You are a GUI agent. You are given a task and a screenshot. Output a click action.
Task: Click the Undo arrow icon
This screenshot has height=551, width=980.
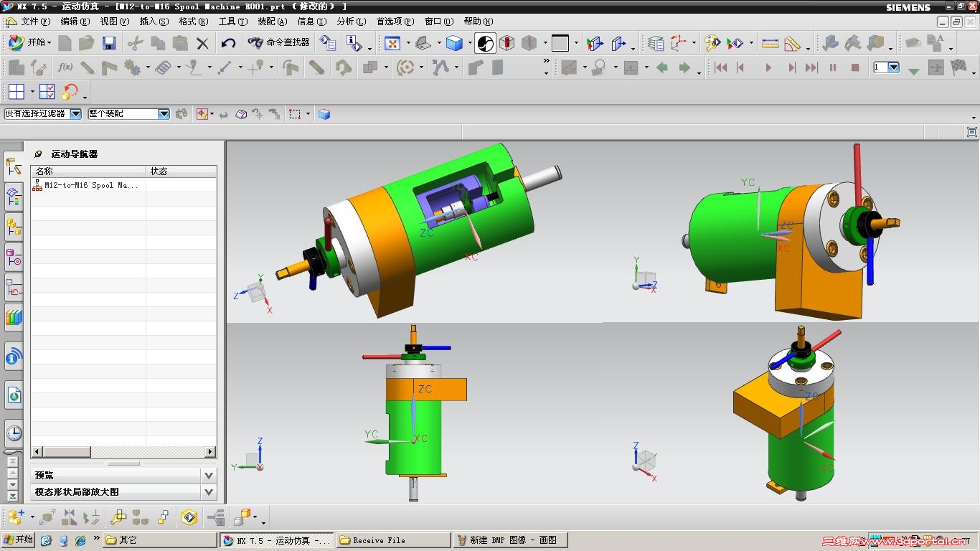(228, 43)
